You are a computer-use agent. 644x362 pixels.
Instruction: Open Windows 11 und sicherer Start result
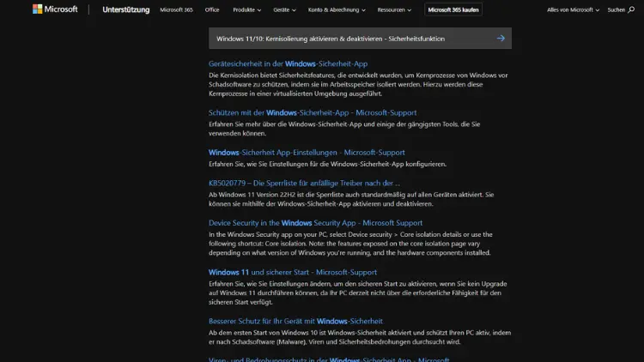pos(293,272)
